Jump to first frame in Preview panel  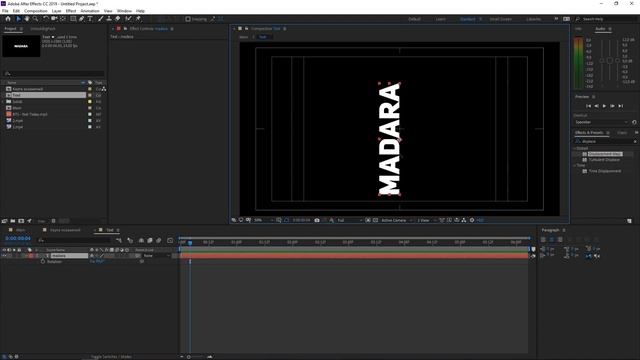point(588,106)
